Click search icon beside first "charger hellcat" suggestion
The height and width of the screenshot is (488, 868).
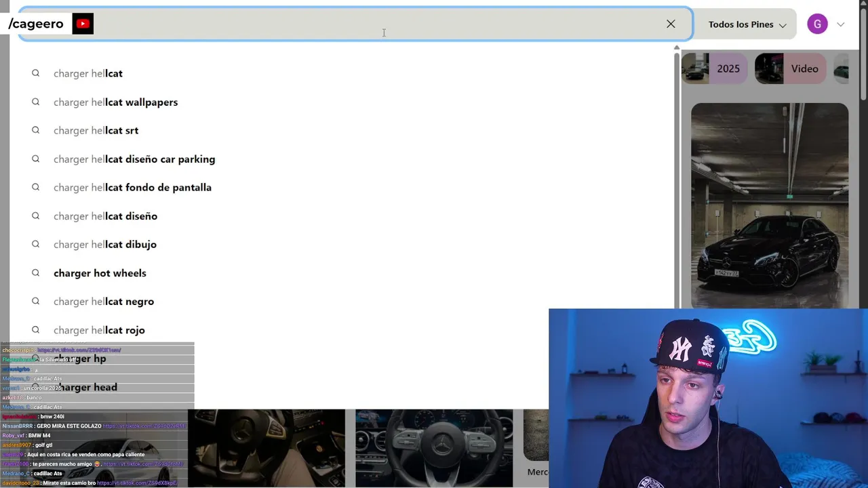tap(35, 73)
